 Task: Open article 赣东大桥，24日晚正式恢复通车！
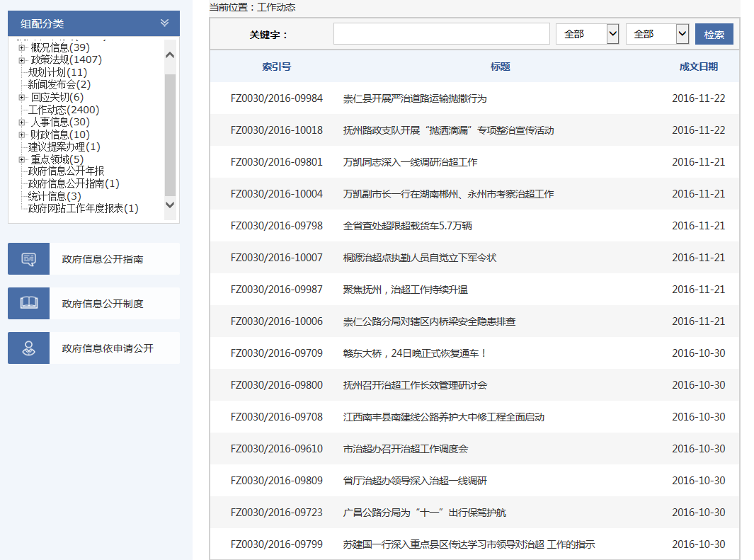click(x=415, y=353)
